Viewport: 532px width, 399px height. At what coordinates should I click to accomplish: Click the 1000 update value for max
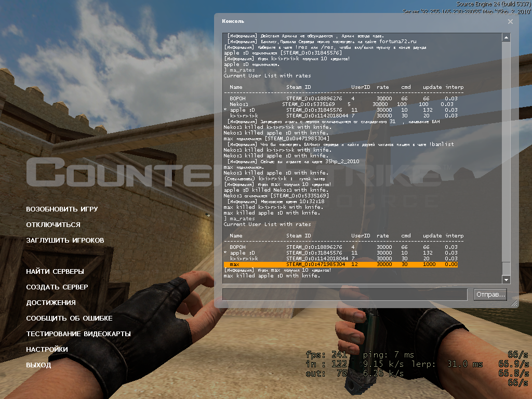tap(429, 264)
